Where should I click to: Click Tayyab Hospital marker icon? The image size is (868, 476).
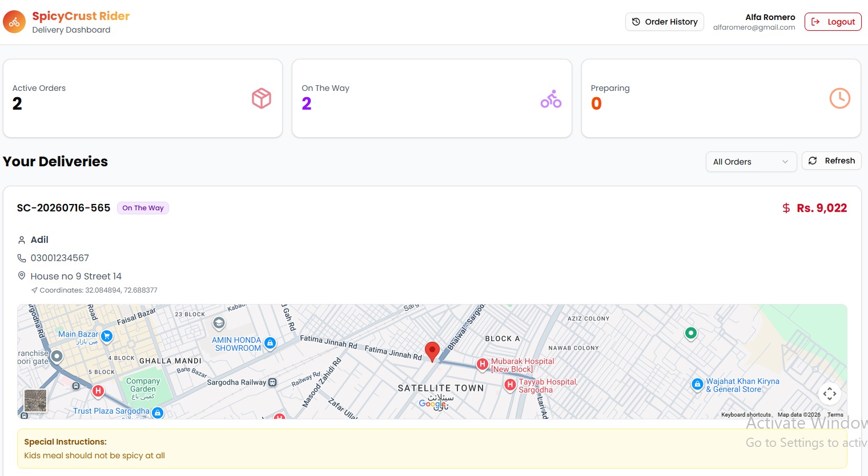pos(510,385)
